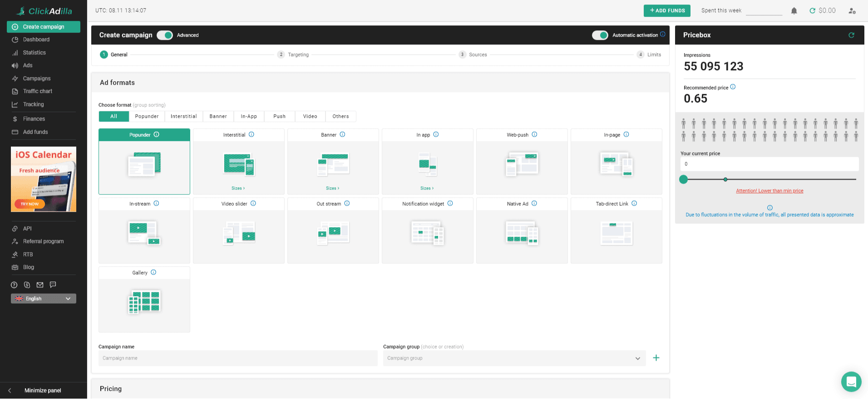Click the help question mark icon in sidebar
The image size is (868, 400).
pos(14,285)
